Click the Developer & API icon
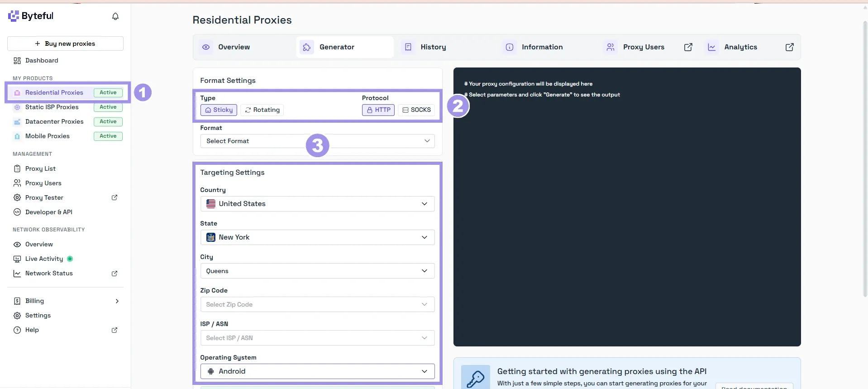Screen dimensions: 868x389 [17, 212]
